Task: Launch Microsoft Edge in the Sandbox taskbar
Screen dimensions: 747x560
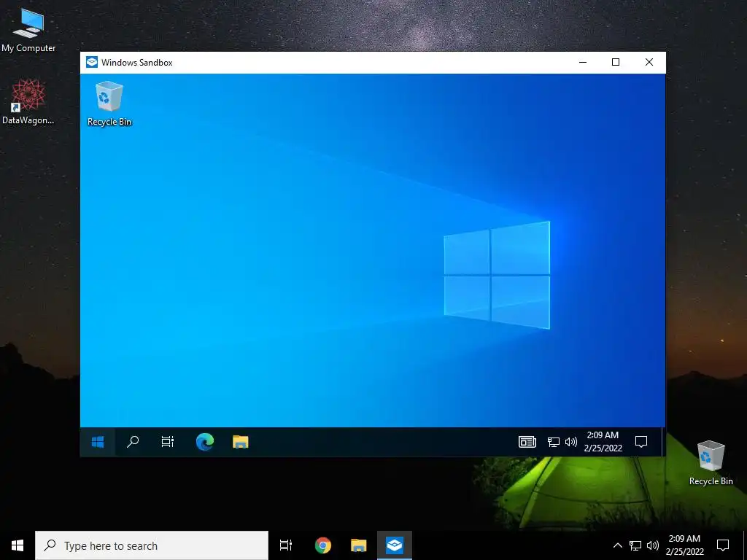Action: [205, 442]
